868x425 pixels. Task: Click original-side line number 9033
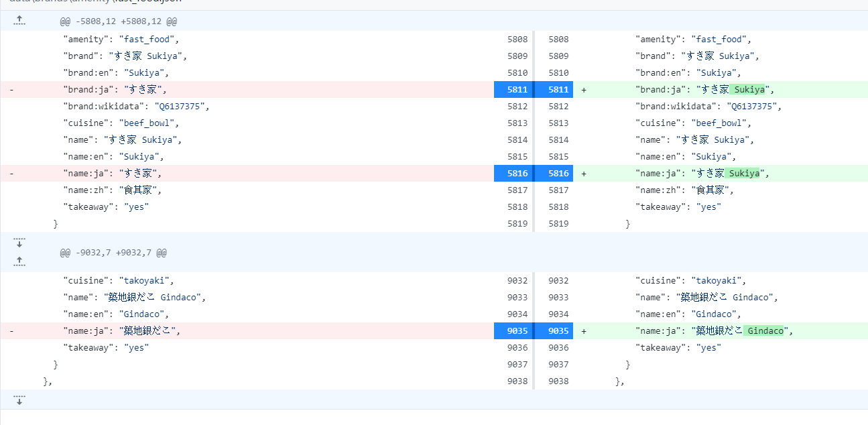click(x=517, y=298)
